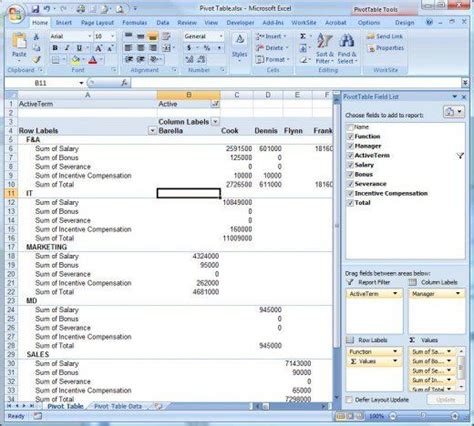Open the Formulas ribbon tab
Viewport: 474px width, 426px height.
pyautogui.click(x=135, y=23)
